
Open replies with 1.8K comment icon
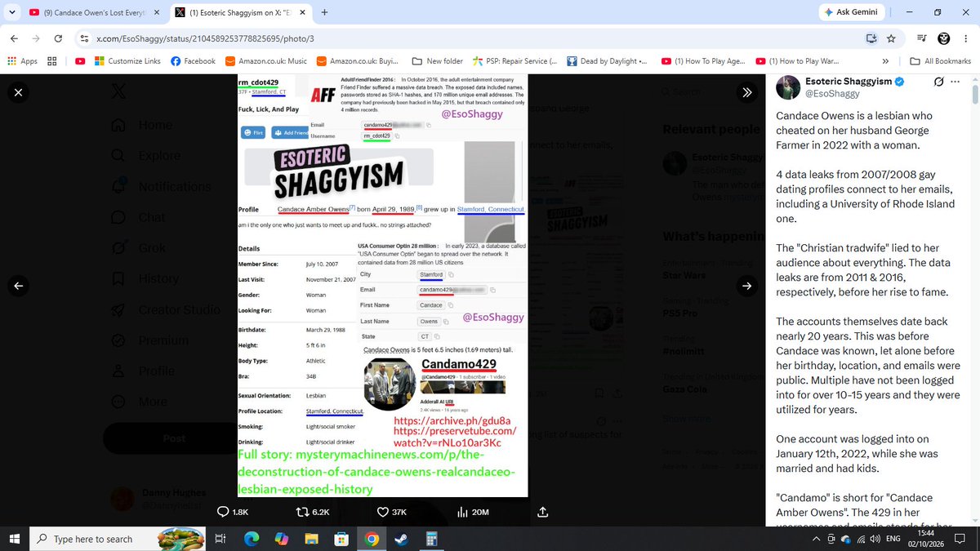click(x=232, y=512)
